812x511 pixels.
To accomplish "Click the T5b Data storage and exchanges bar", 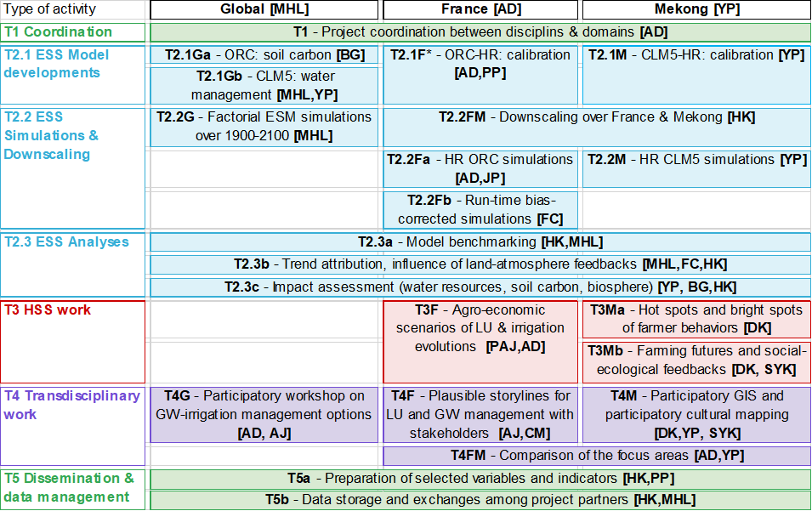I will coord(480,499).
